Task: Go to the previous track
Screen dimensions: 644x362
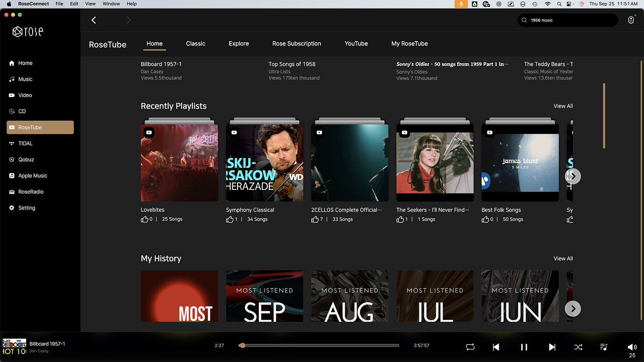Action: (x=496, y=347)
